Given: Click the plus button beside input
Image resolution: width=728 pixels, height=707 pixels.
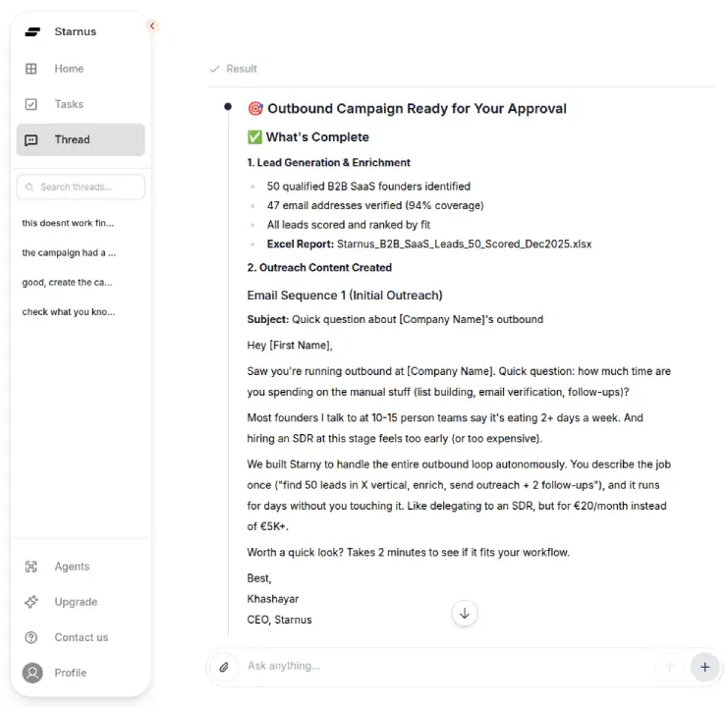Looking at the screenshot, I should point(704,667).
